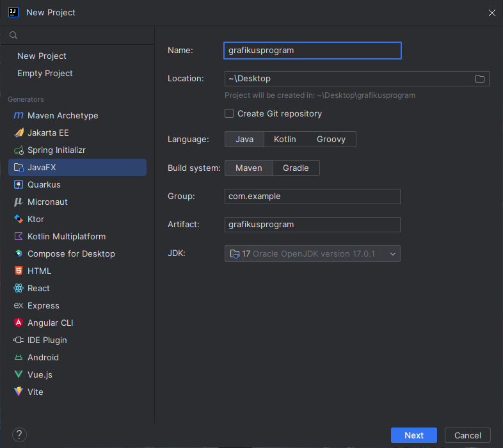Enable Create Git repository checkbox

pos(229,114)
